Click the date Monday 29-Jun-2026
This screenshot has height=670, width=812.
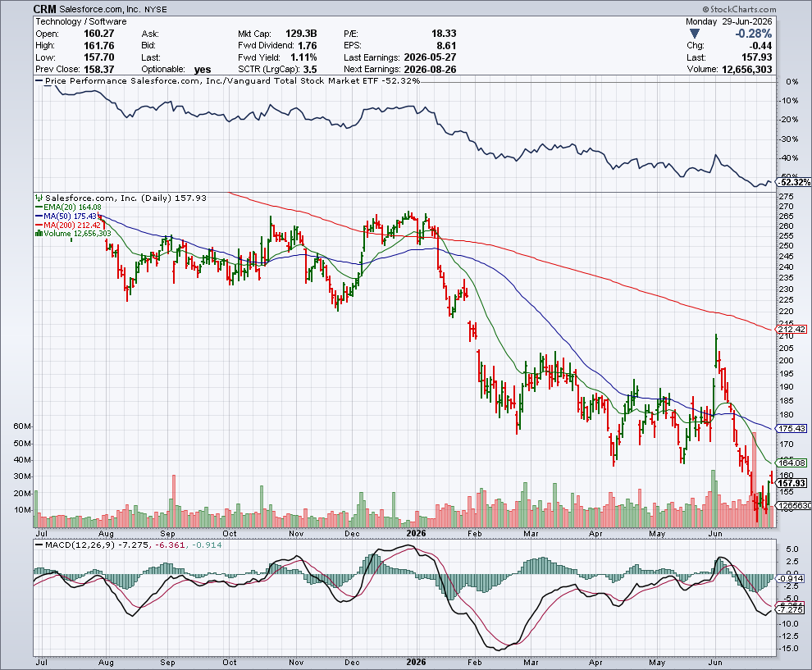pos(728,22)
